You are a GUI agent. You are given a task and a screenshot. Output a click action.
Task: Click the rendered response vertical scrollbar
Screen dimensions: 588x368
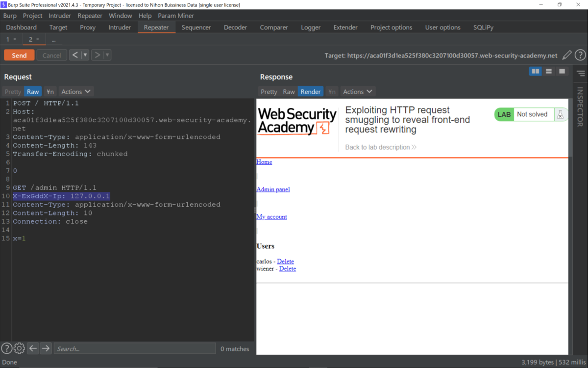point(570,129)
